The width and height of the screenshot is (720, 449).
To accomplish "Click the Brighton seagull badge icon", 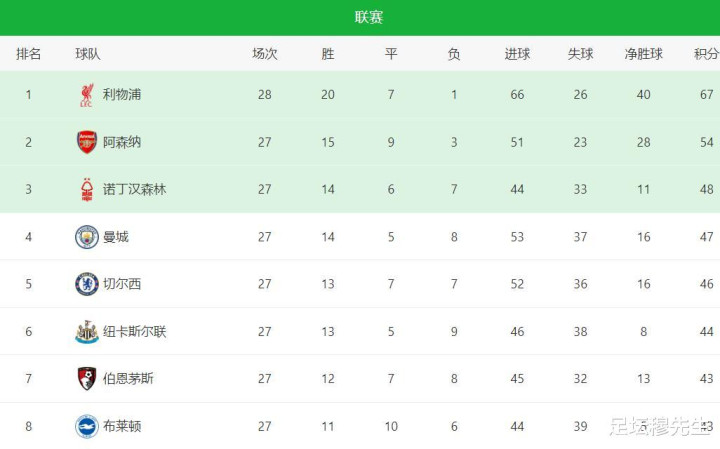I will click(87, 426).
